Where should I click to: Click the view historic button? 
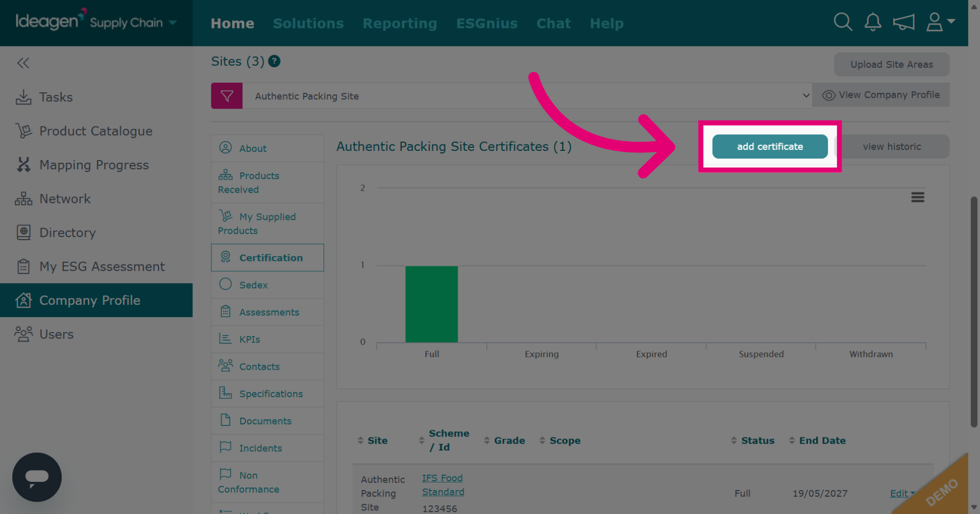click(892, 146)
